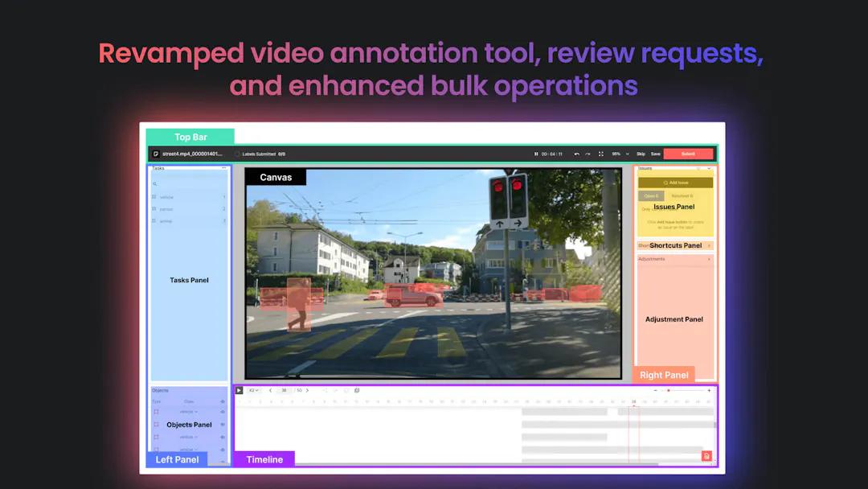
Task: Pause the video playback
Action: pyautogui.click(x=536, y=153)
